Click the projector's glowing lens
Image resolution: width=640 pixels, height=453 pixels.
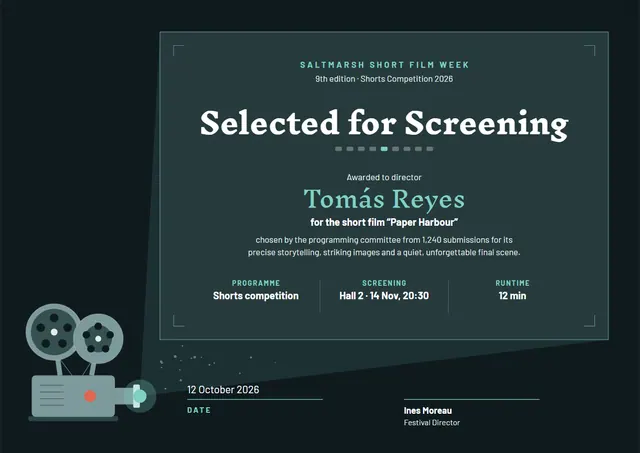[140, 396]
